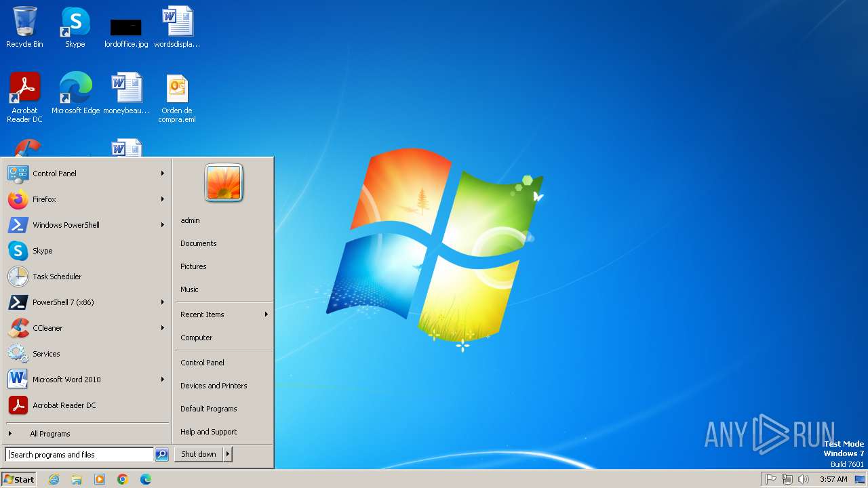Click the Control Panel icon in pinned list
The image size is (868, 488).
(18, 174)
